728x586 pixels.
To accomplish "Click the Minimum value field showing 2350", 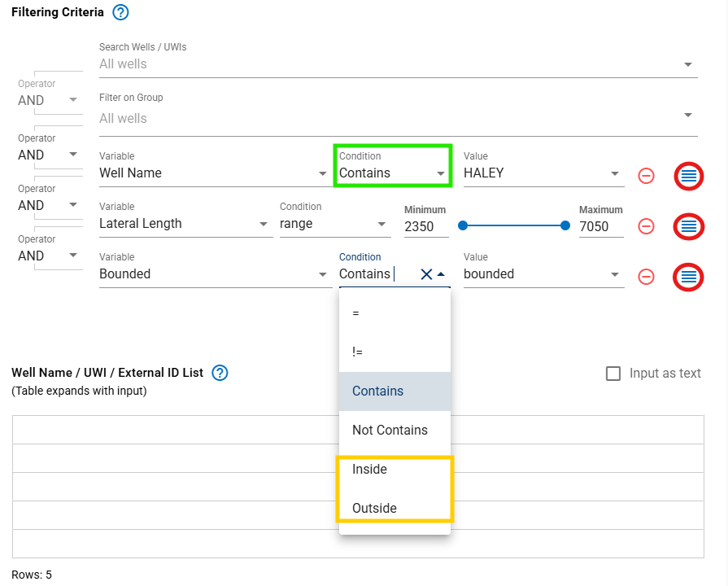I will 425,226.
